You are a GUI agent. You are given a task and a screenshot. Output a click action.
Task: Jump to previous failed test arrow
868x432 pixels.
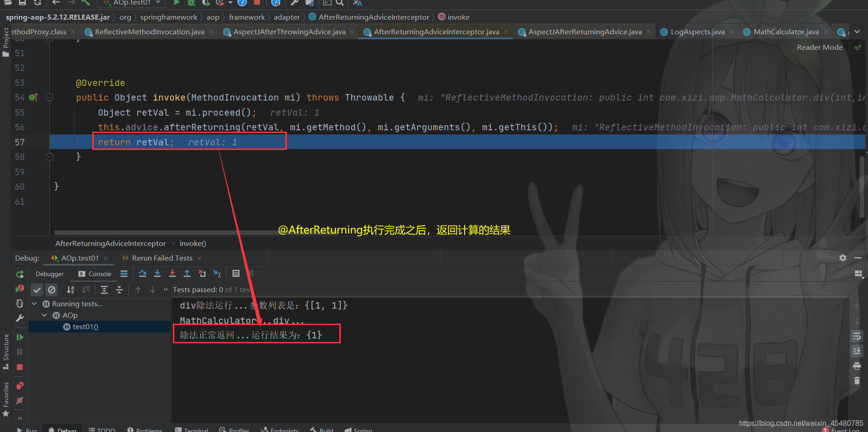click(138, 289)
